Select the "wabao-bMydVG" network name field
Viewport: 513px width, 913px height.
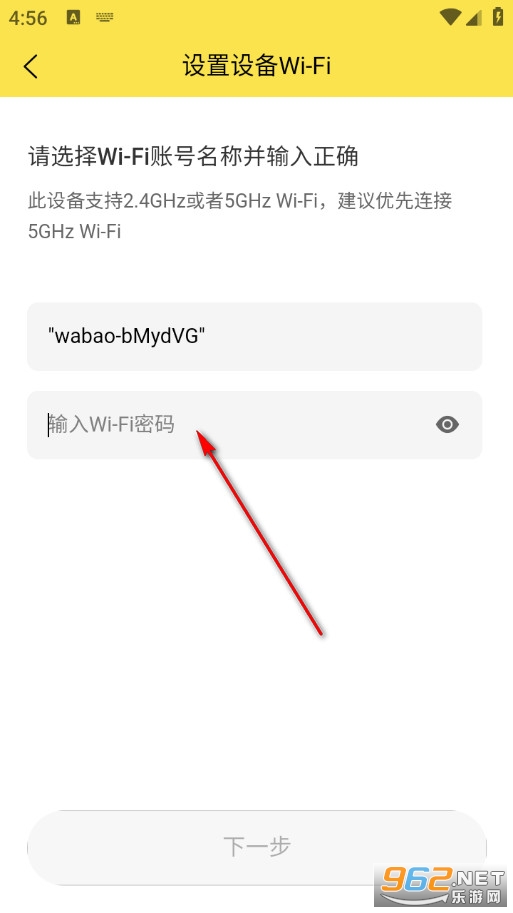pos(254,336)
